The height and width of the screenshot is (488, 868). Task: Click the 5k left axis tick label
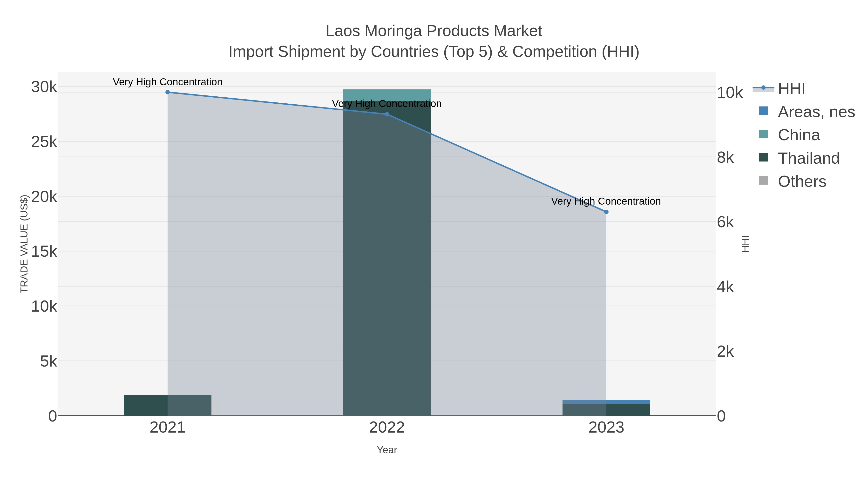(x=48, y=361)
